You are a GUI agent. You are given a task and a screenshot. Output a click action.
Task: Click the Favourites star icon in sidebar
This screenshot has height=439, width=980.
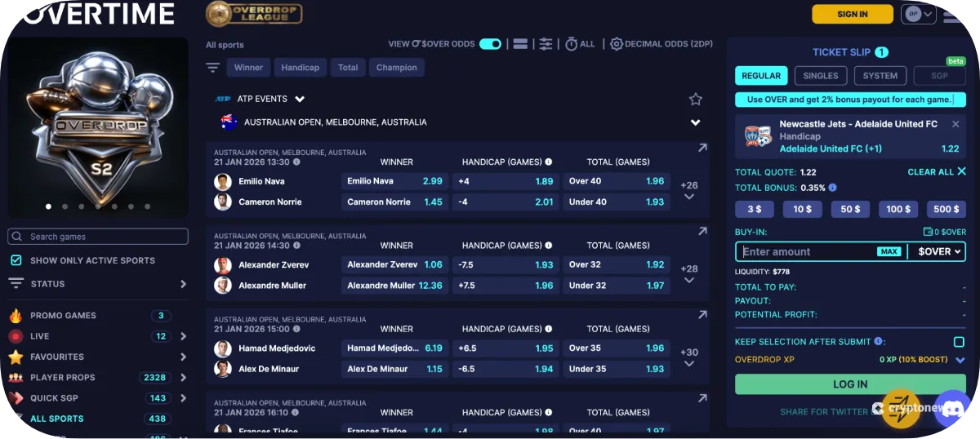(16, 357)
